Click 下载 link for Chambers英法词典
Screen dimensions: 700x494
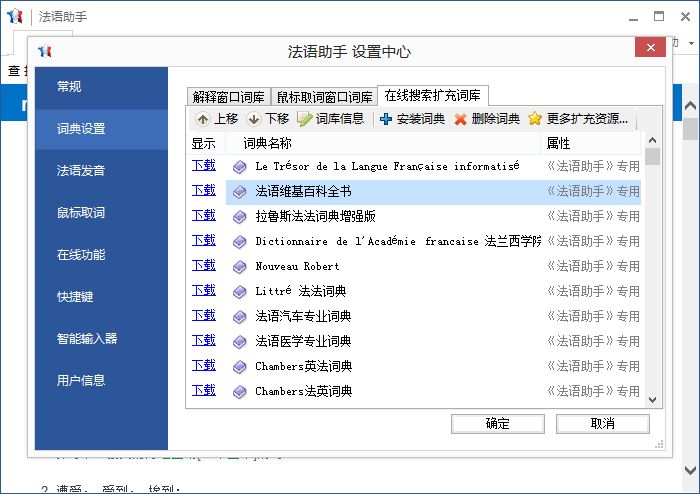point(204,365)
